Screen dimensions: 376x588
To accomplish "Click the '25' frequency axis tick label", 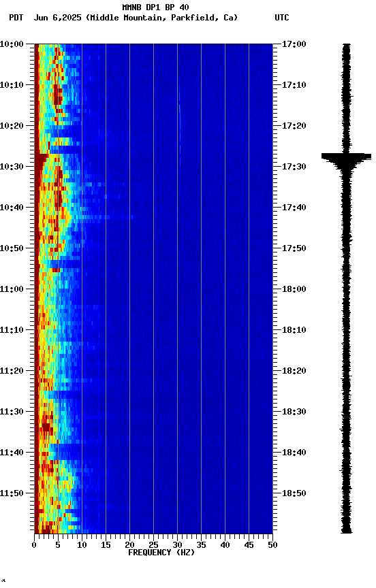I will (x=153, y=545).
